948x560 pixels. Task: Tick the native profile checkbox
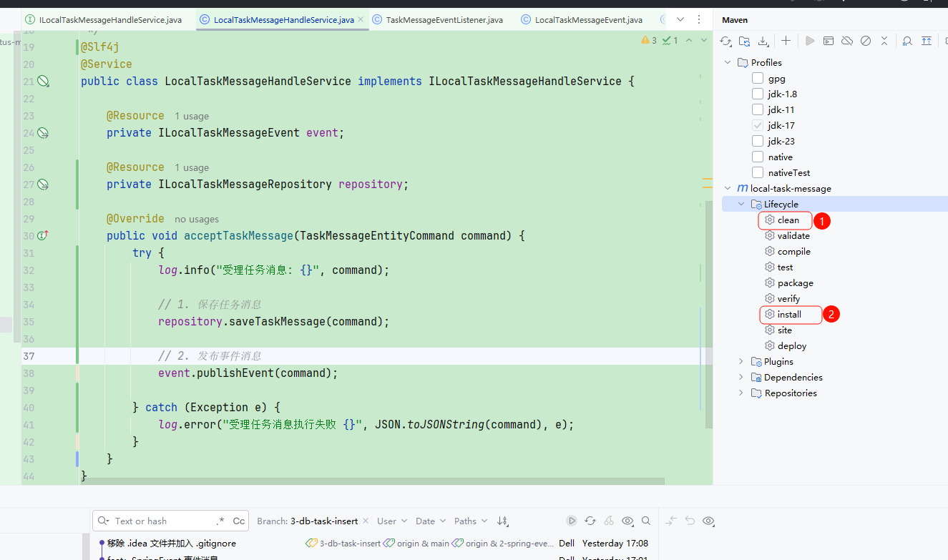[x=758, y=157]
